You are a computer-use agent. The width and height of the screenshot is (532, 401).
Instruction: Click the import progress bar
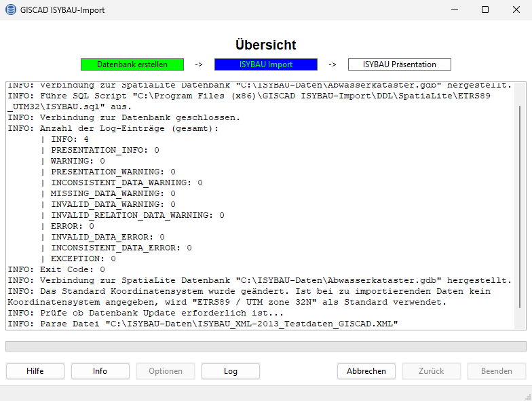click(x=266, y=346)
